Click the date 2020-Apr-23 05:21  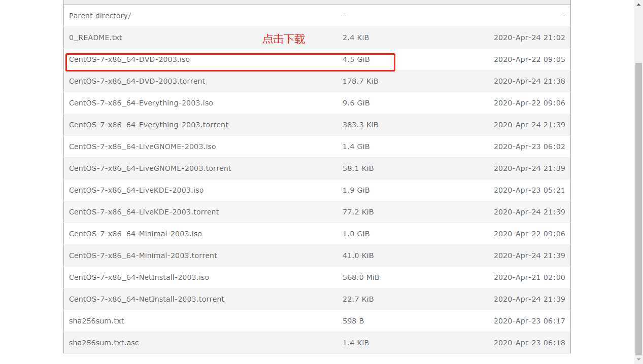pyautogui.click(x=529, y=190)
